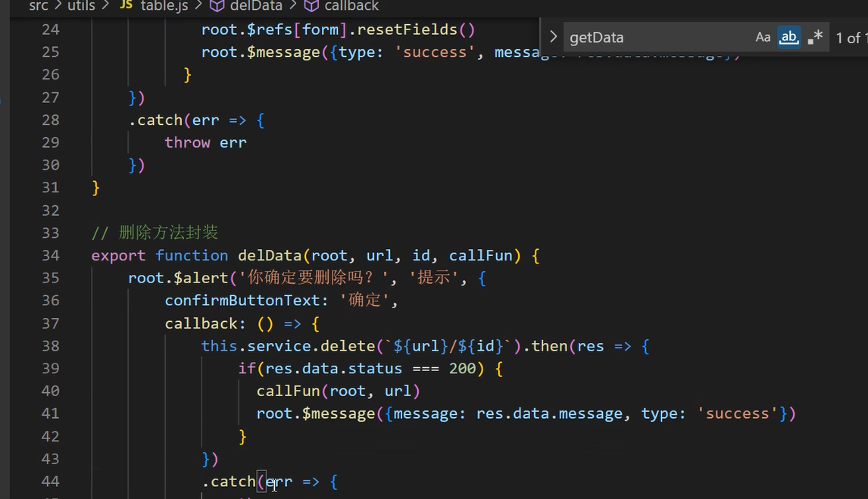Click 'res.data.message' on line 41
This screenshot has height=499, width=868.
coord(549,413)
